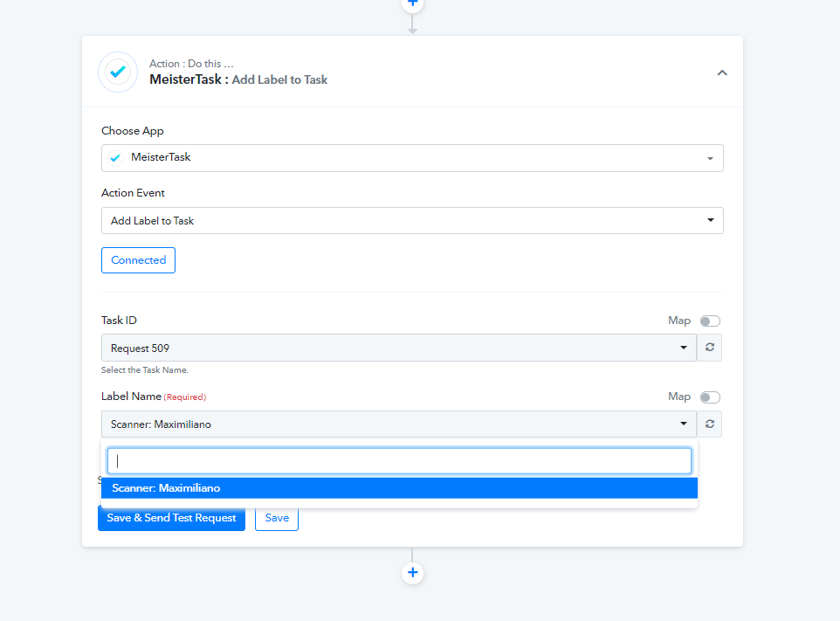The image size is (840, 621).
Task: Click the Label Name (Required) field label
Action: click(154, 397)
